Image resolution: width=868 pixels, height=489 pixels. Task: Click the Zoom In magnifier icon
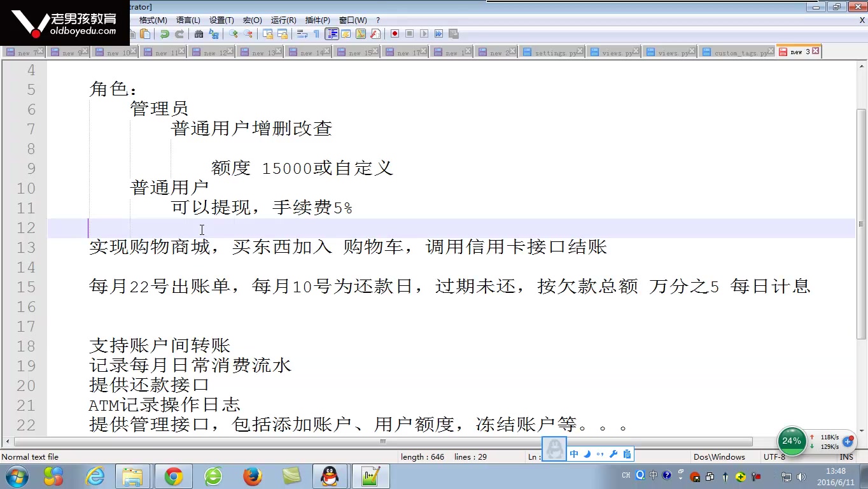[233, 34]
